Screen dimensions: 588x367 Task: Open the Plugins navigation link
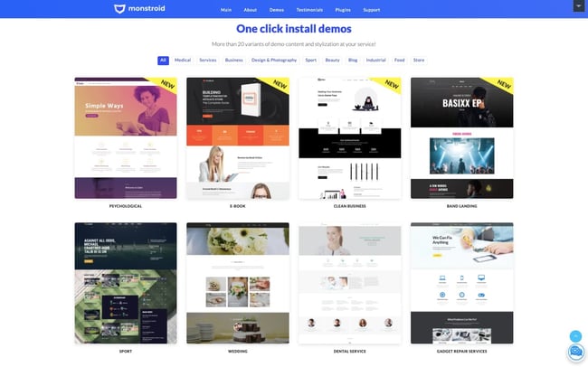343,10
